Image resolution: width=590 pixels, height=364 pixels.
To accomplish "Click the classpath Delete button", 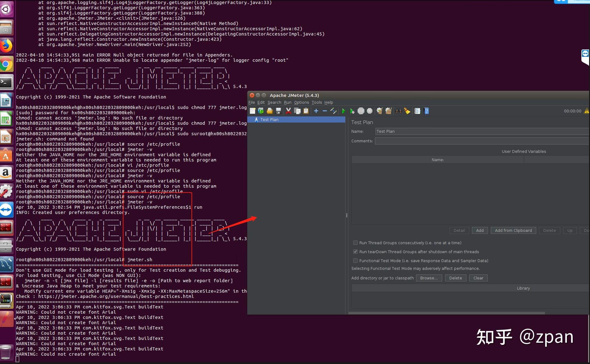I will click(456, 278).
